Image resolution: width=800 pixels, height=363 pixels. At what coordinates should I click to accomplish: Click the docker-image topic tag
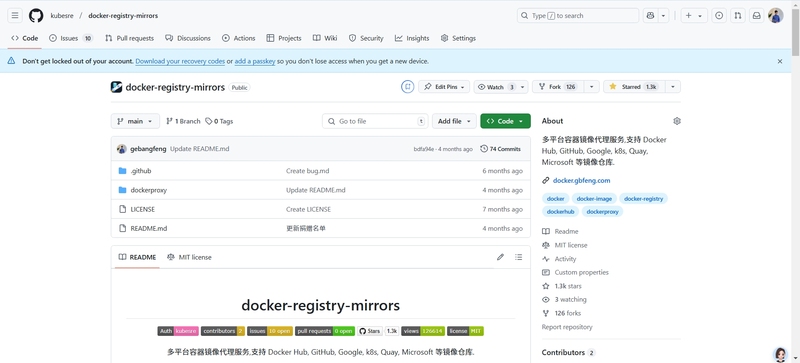(594, 199)
